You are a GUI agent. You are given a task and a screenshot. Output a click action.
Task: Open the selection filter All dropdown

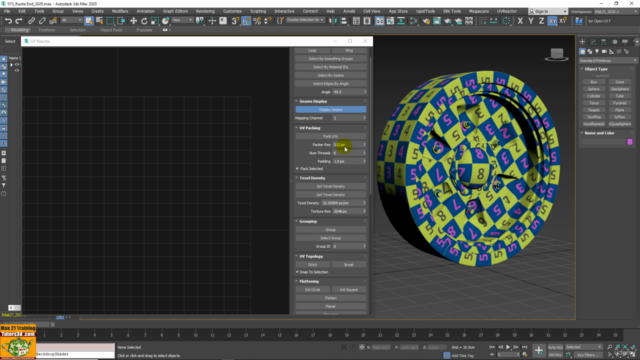coord(71,20)
